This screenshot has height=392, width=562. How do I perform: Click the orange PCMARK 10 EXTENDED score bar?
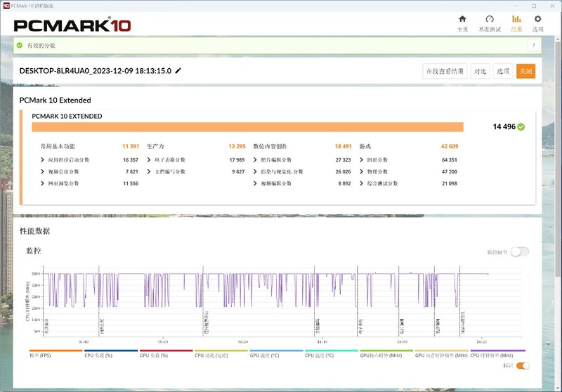[x=248, y=127]
